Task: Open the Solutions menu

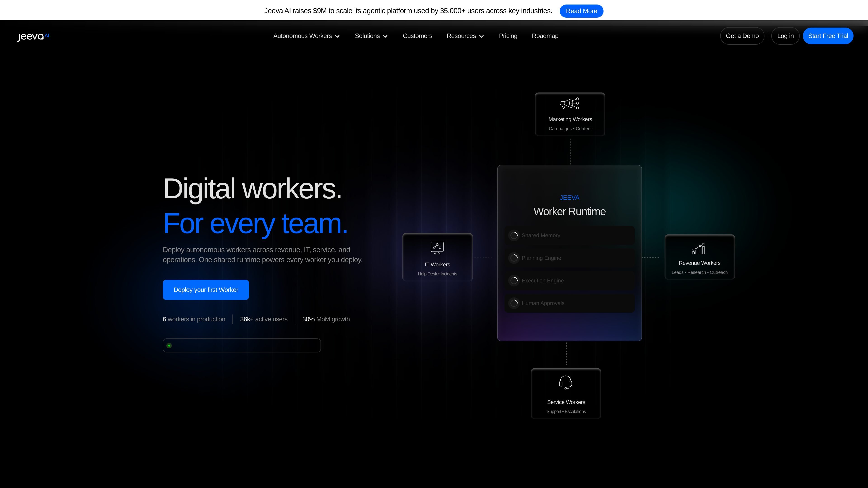Action: pos(371,36)
